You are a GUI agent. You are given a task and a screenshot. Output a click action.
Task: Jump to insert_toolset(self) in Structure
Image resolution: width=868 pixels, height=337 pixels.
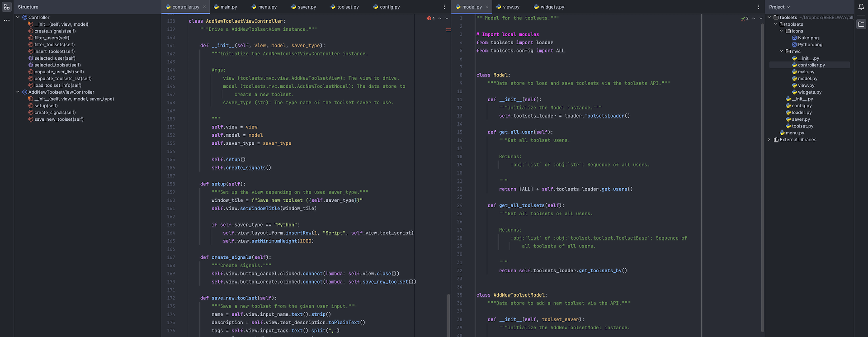[x=54, y=51]
